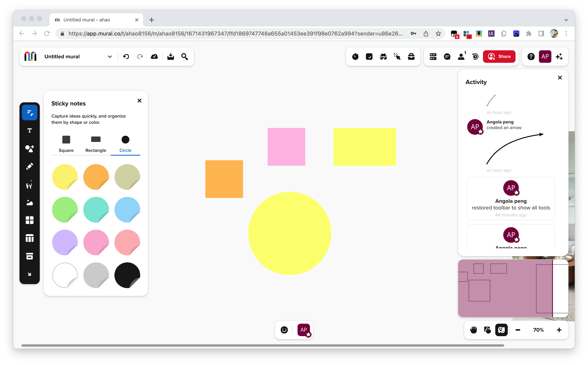Open the Find search magnifier
Screen dimensions: 588x365
pos(185,57)
